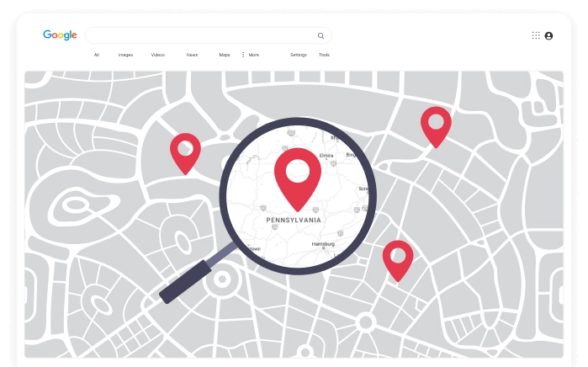
Task: Expand the More search options menu
Action: click(x=250, y=55)
